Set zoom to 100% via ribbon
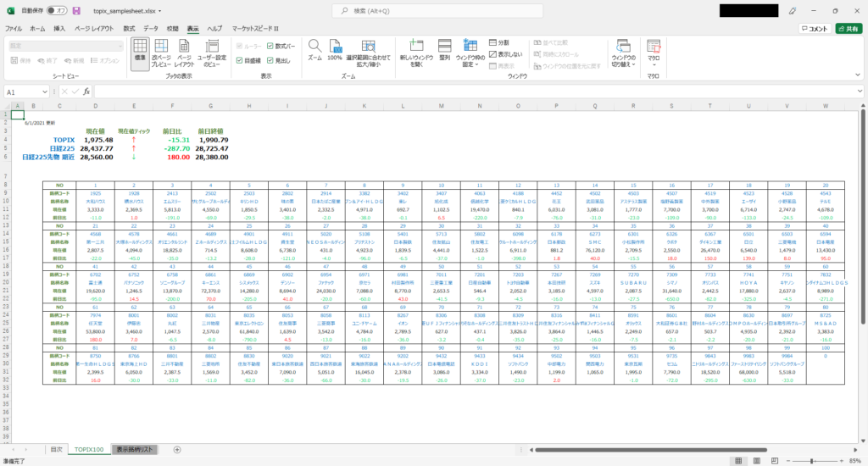Screen dimensions: 868x466 click(x=335, y=50)
